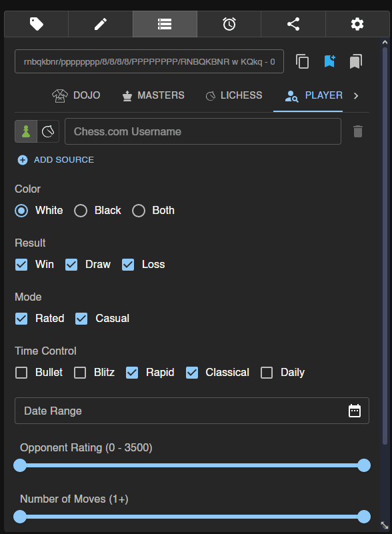Open the Date Range calendar picker
The height and width of the screenshot is (534, 392).
point(355,411)
